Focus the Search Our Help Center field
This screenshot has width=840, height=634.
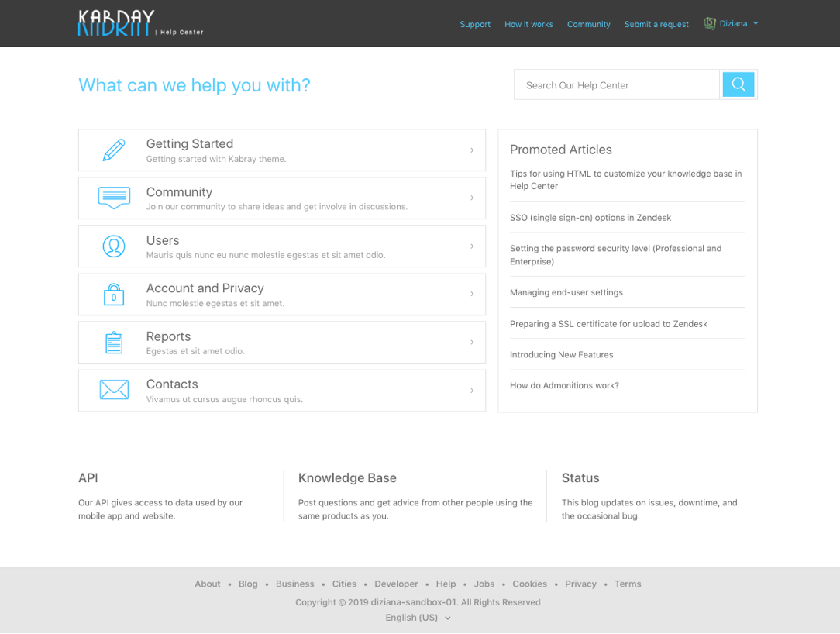point(617,85)
